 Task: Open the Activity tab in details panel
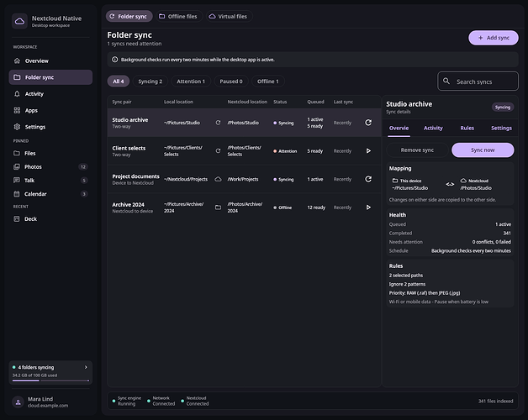point(433,129)
